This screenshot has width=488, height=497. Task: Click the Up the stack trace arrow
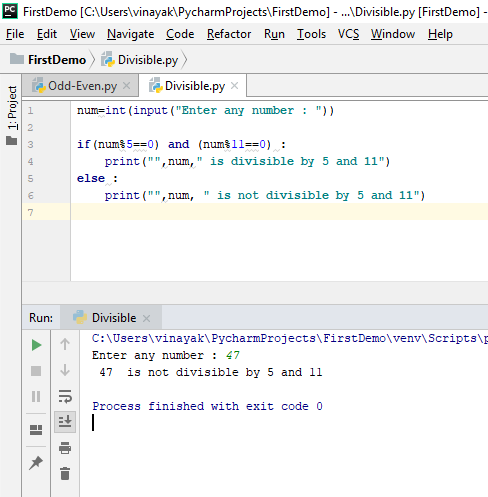point(65,344)
